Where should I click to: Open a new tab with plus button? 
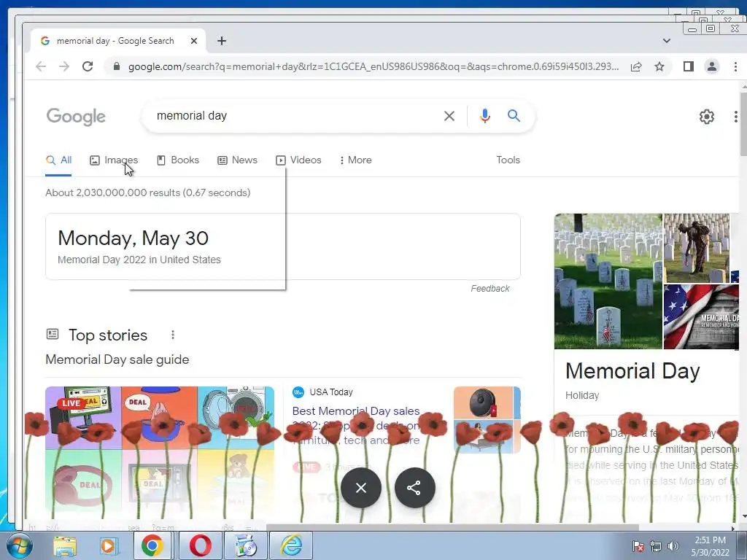[x=222, y=41]
